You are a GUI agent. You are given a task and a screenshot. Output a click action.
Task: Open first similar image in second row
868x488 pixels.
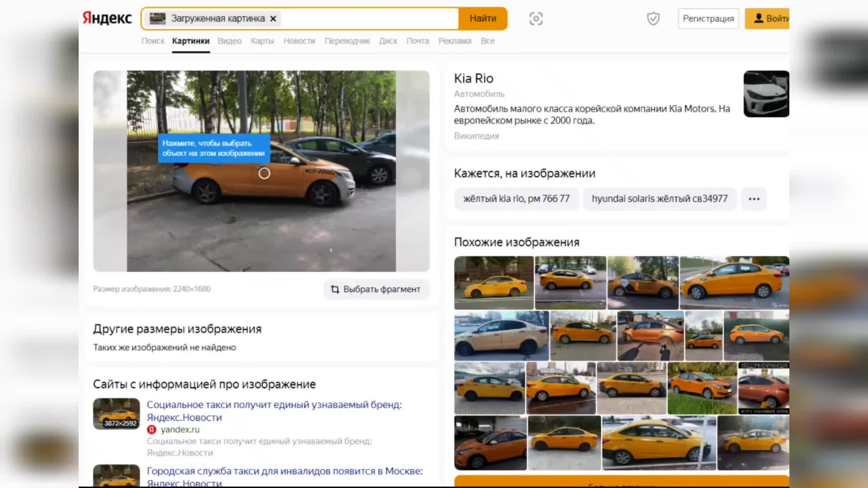[x=501, y=336]
